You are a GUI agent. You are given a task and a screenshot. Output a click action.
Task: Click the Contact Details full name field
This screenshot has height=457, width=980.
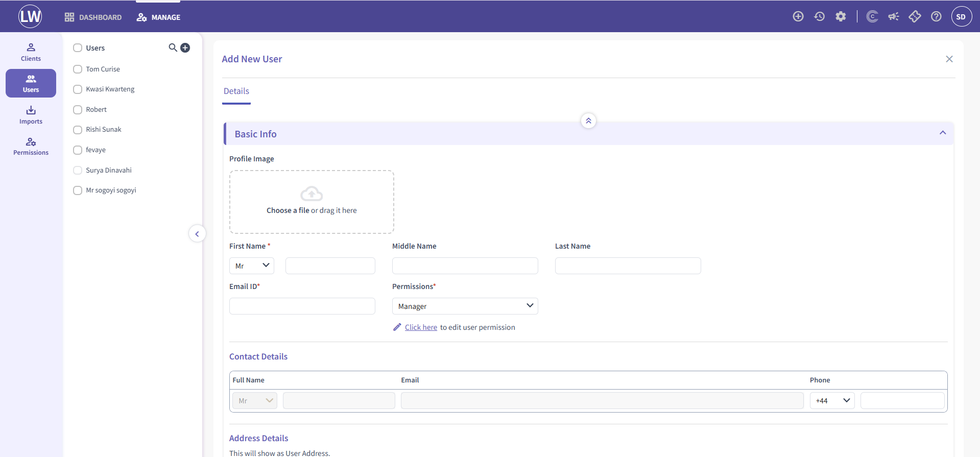click(339, 400)
